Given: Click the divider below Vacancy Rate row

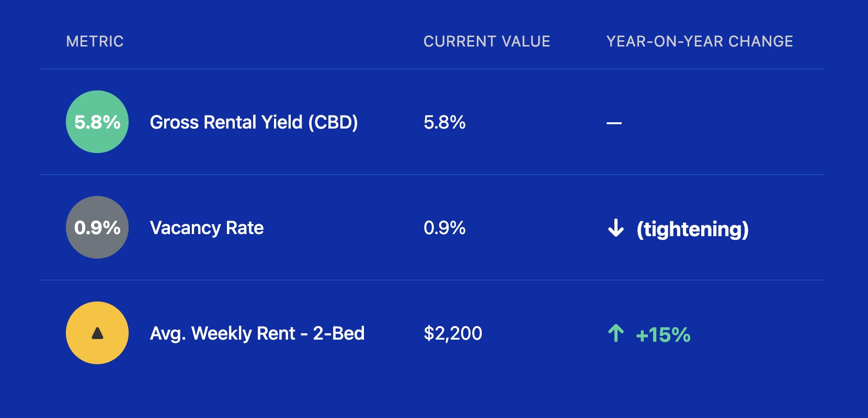Looking at the screenshot, I should (x=431, y=280).
